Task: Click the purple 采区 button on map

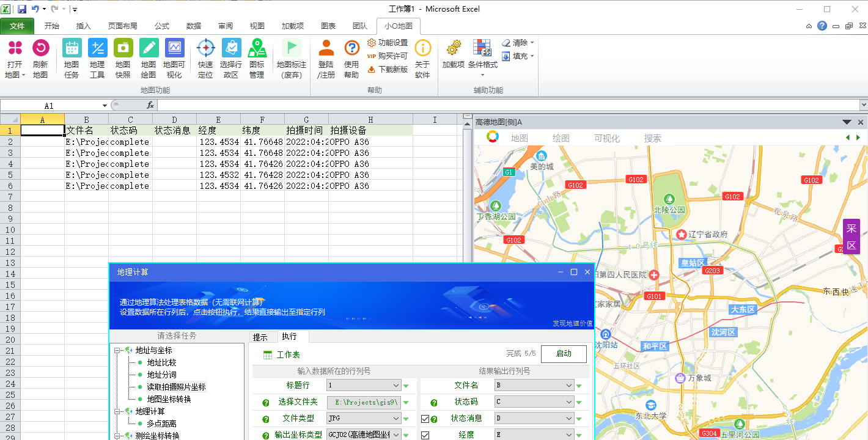Action: 851,237
